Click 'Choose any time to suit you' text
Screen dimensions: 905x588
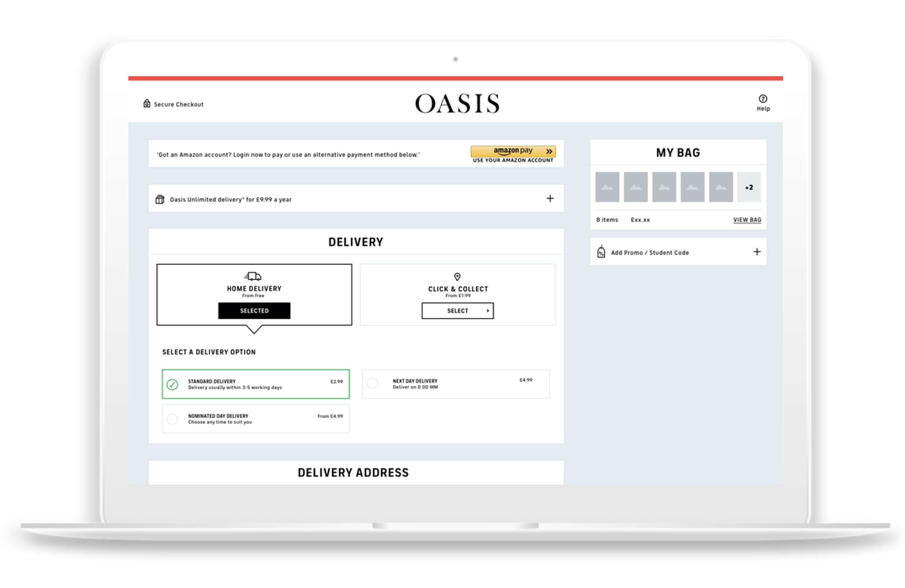(220, 422)
